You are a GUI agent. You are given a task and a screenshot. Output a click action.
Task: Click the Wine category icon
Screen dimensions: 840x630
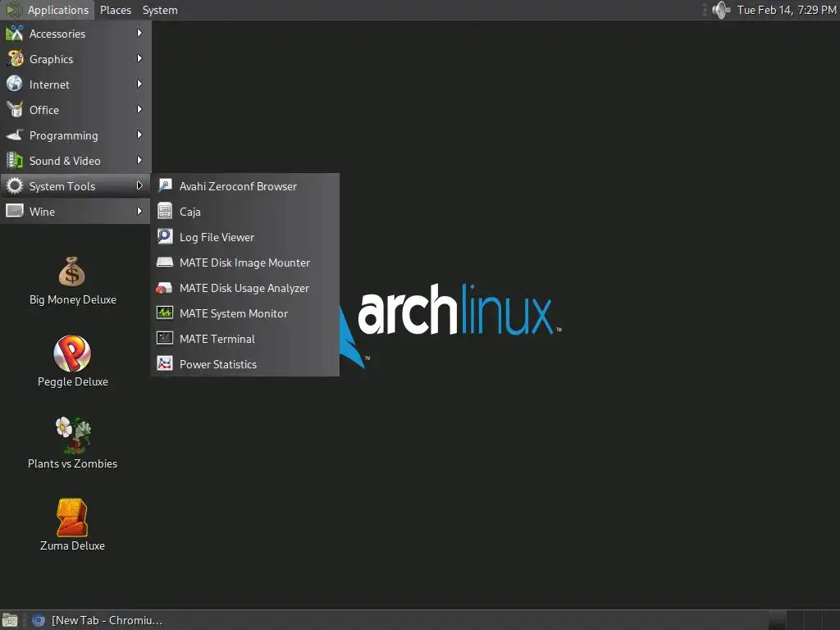15,211
